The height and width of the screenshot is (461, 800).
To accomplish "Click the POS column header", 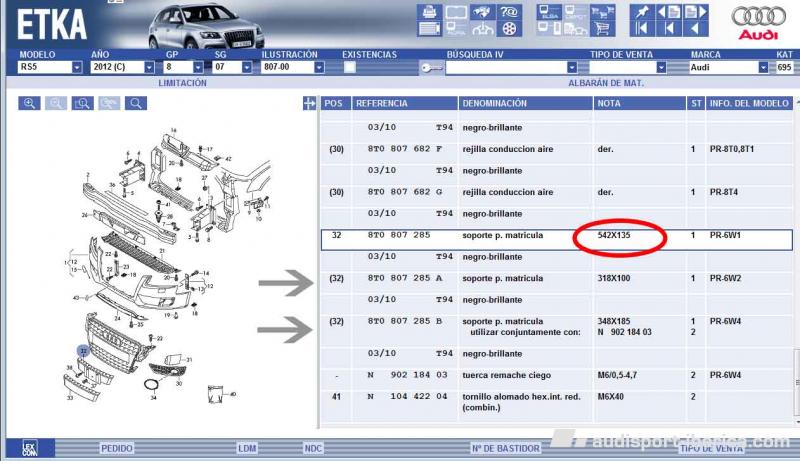I will 336,103.
